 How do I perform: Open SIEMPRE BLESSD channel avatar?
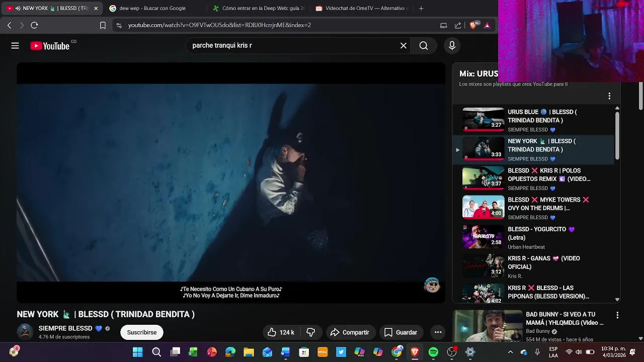25,332
